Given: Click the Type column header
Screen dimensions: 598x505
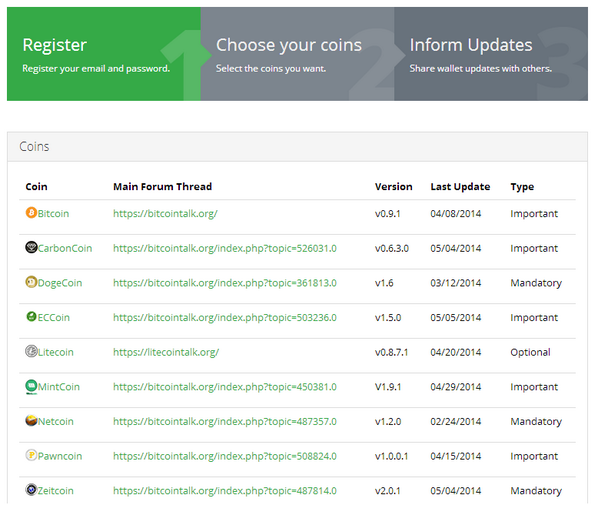Looking at the screenshot, I should pyautogui.click(x=522, y=187).
